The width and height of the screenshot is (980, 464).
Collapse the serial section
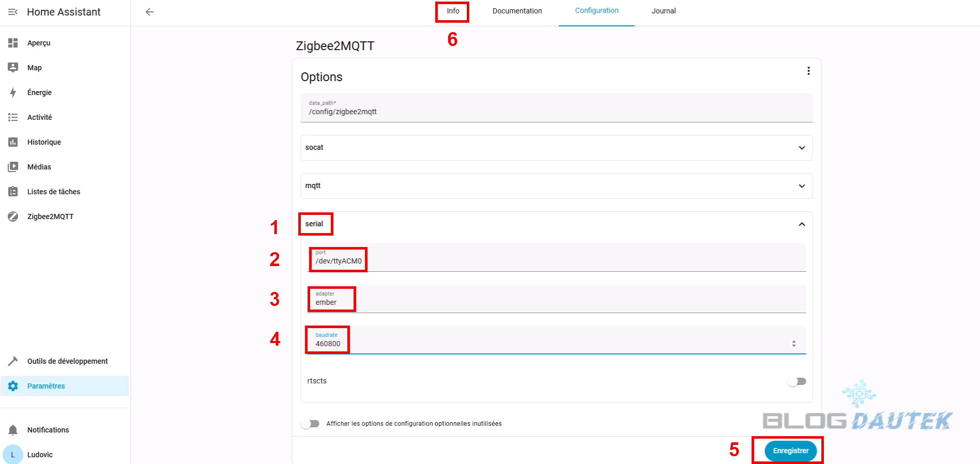[802, 224]
